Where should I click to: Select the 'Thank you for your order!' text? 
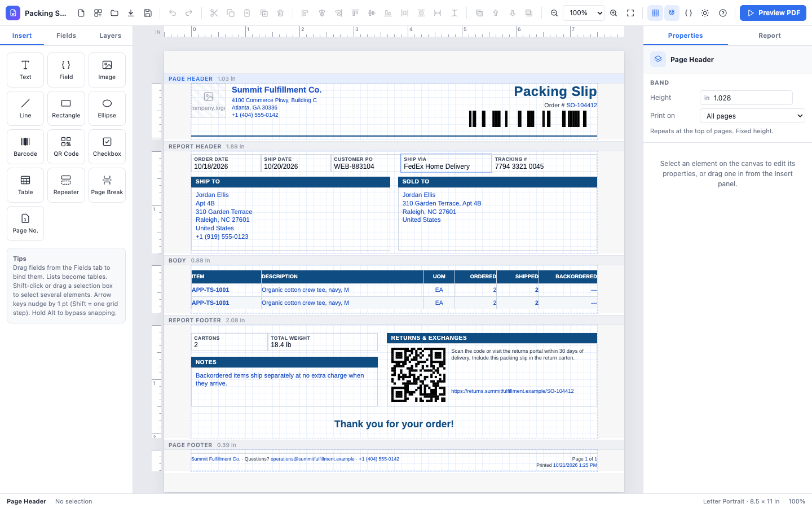(x=394, y=424)
